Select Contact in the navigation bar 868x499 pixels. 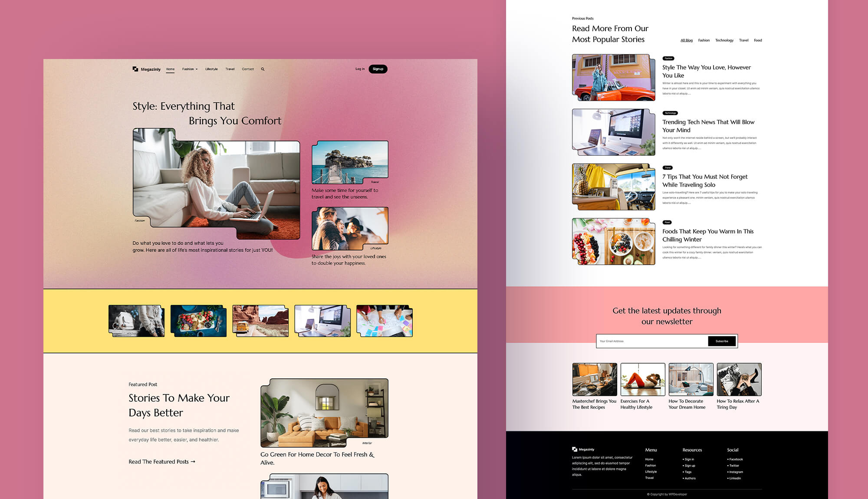tap(247, 69)
